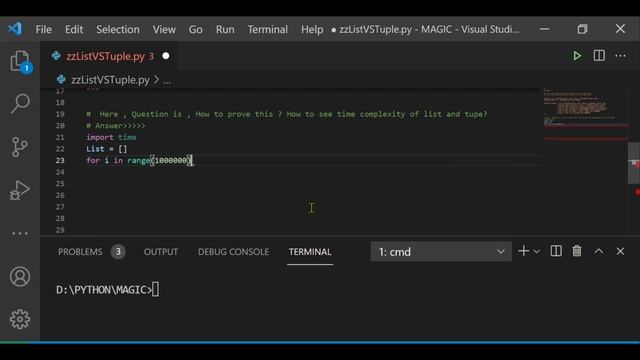The height and width of the screenshot is (360, 640).
Task: Open the Selection menu
Action: pyautogui.click(x=118, y=29)
